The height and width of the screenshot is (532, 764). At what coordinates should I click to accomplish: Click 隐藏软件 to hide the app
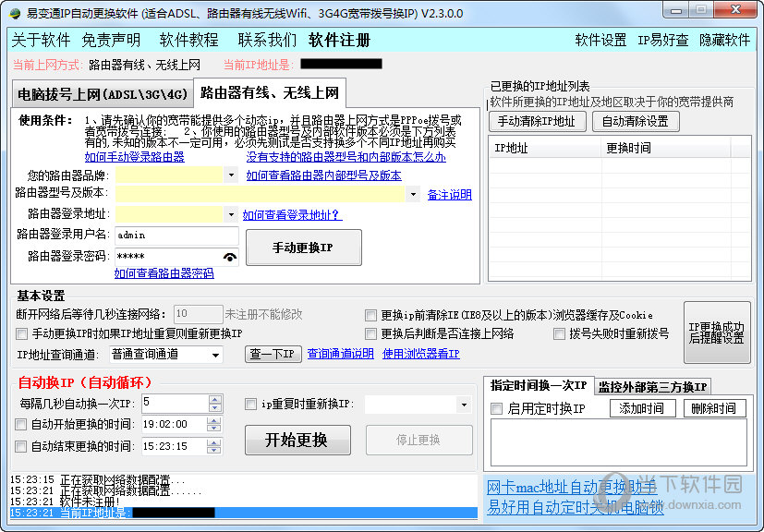pyautogui.click(x=725, y=40)
